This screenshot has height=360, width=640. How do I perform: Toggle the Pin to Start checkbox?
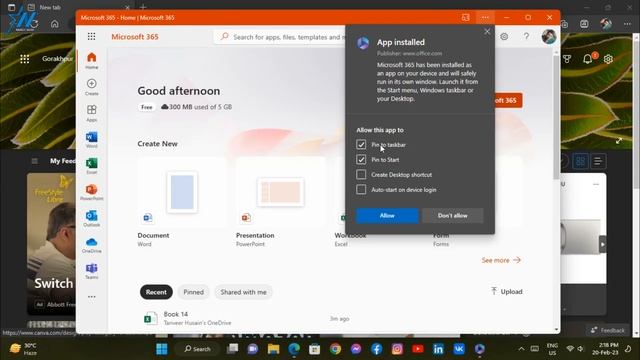click(x=361, y=160)
